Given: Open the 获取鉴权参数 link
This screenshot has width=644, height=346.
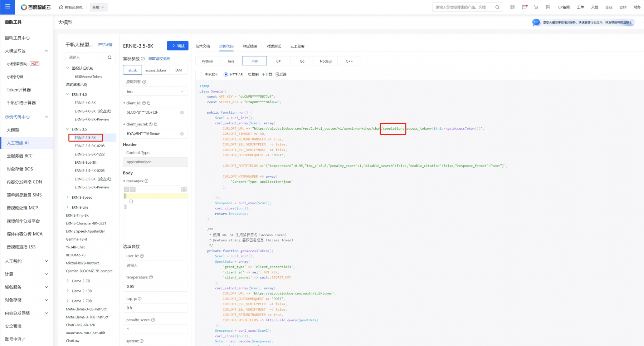Looking at the screenshot, I should pyautogui.click(x=159, y=59).
